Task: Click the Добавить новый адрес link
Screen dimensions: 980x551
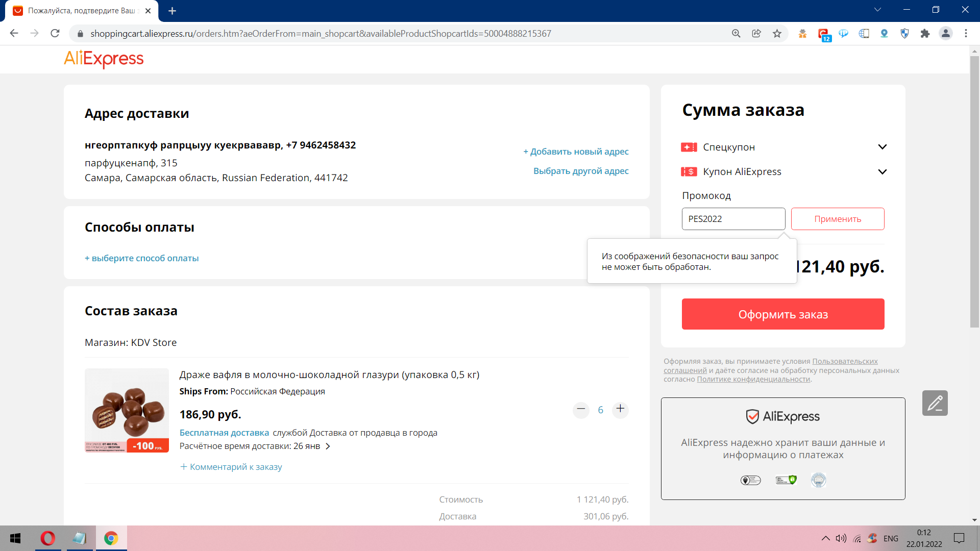Action: tap(576, 152)
